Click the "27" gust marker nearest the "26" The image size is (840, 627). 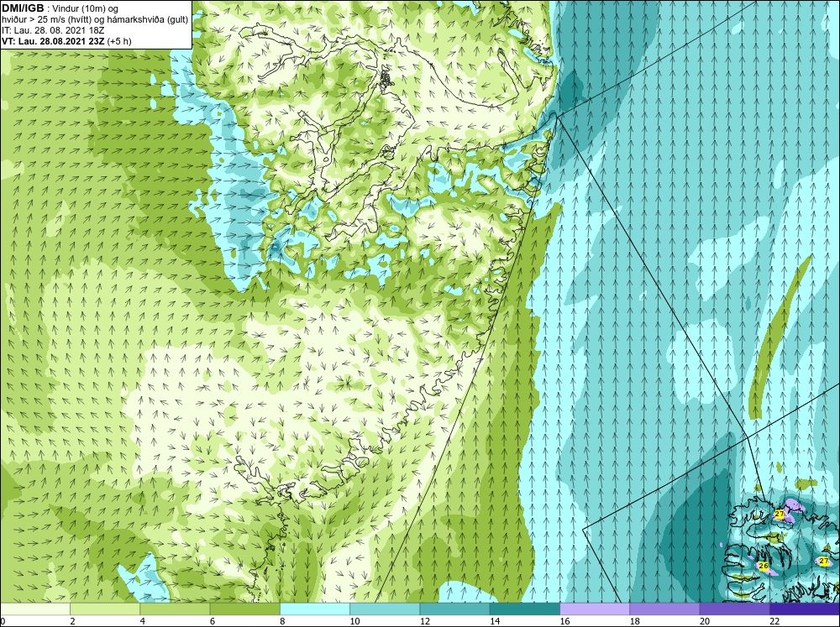(824, 561)
